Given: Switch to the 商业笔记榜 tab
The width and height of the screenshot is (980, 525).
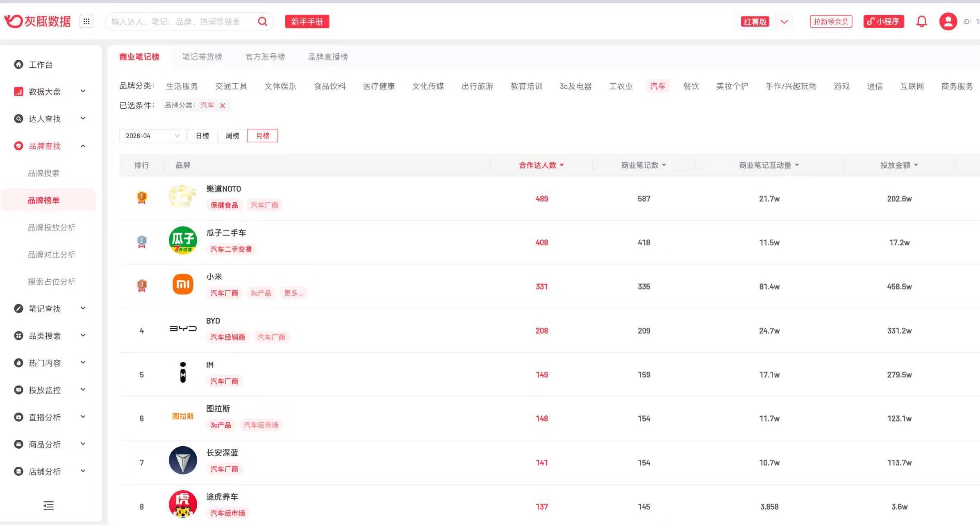Looking at the screenshot, I should (x=139, y=57).
